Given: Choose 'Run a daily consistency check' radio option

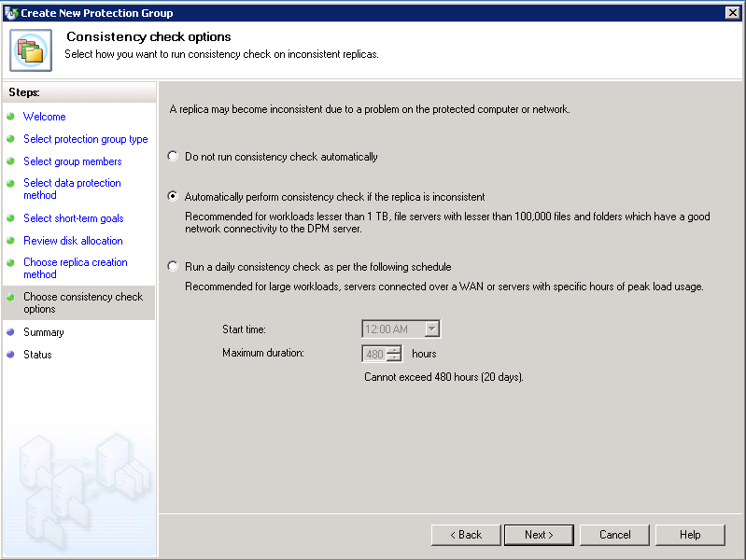Looking at the screenshot, I should [x=173, y=266].
